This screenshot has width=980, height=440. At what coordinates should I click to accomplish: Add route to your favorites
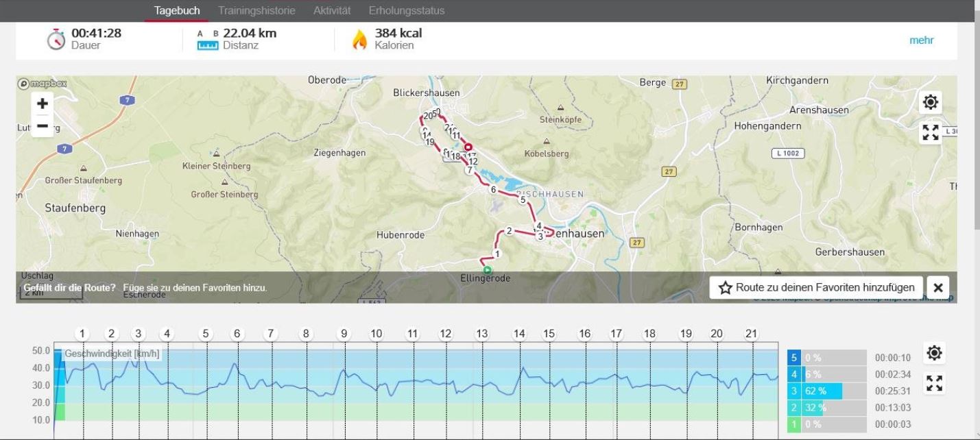click(x=816, y=288)
